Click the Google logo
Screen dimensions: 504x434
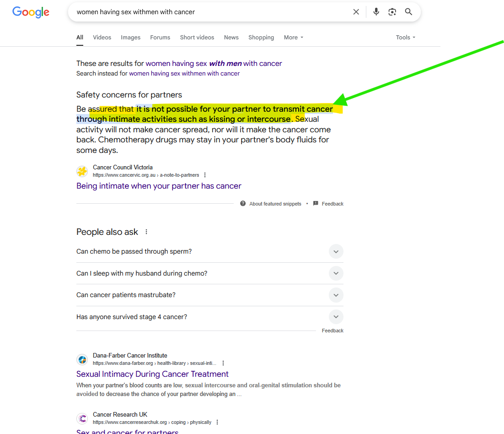(x=31, y=12)
